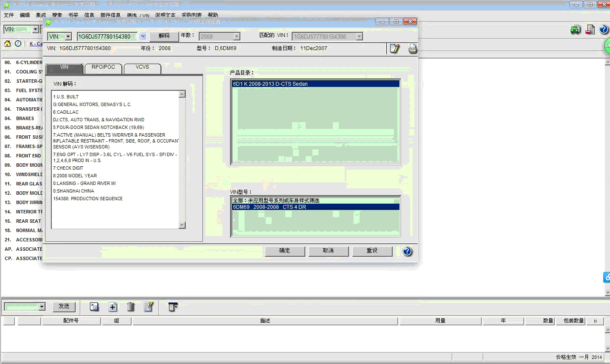Click VIN decode list scroll up arrow
This screenshot has width=610, height=364.
(x=182, y=94)
